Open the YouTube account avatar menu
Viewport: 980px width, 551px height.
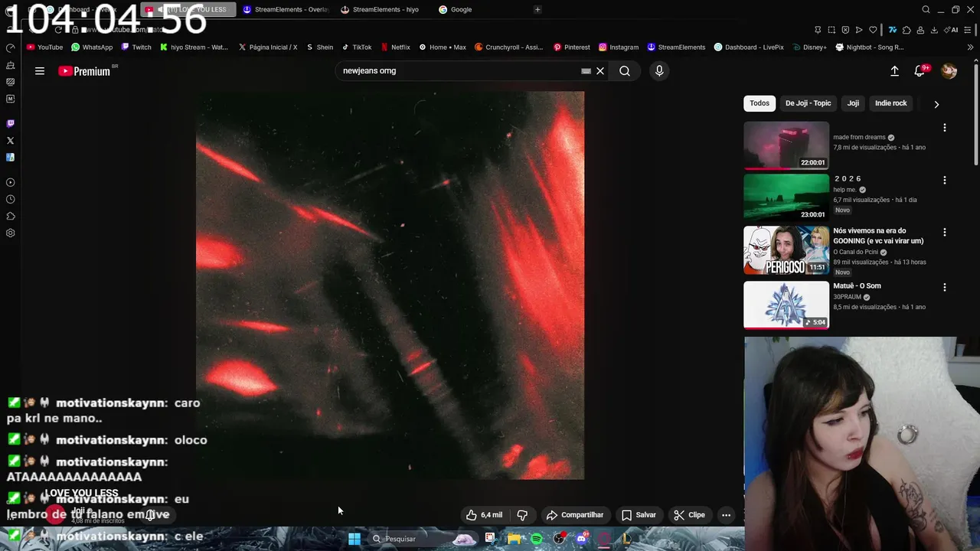coord(949,71)
